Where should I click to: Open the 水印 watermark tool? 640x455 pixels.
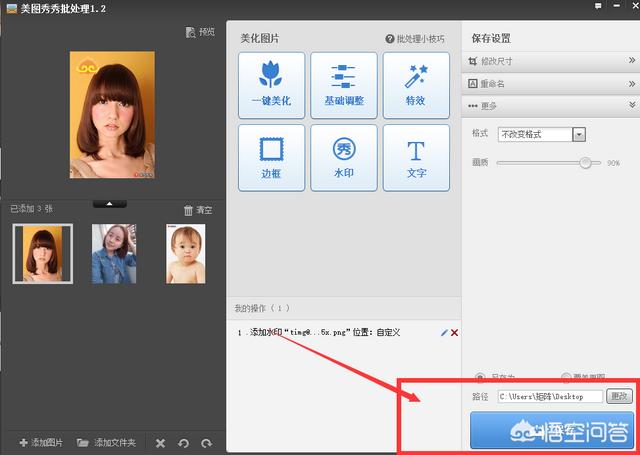tap(344, 158)
